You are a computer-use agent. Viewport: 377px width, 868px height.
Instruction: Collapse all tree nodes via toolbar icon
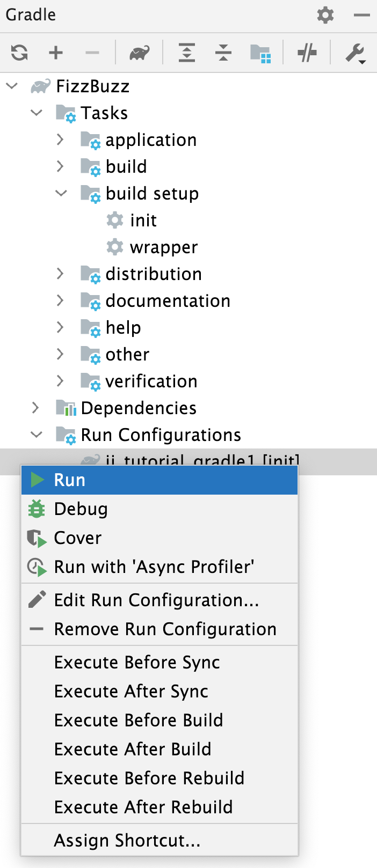223,52
